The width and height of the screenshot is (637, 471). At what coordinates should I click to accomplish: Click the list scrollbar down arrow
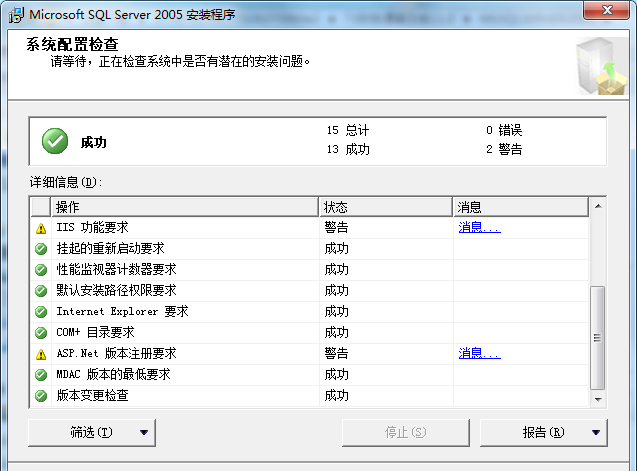coord(598,399)
